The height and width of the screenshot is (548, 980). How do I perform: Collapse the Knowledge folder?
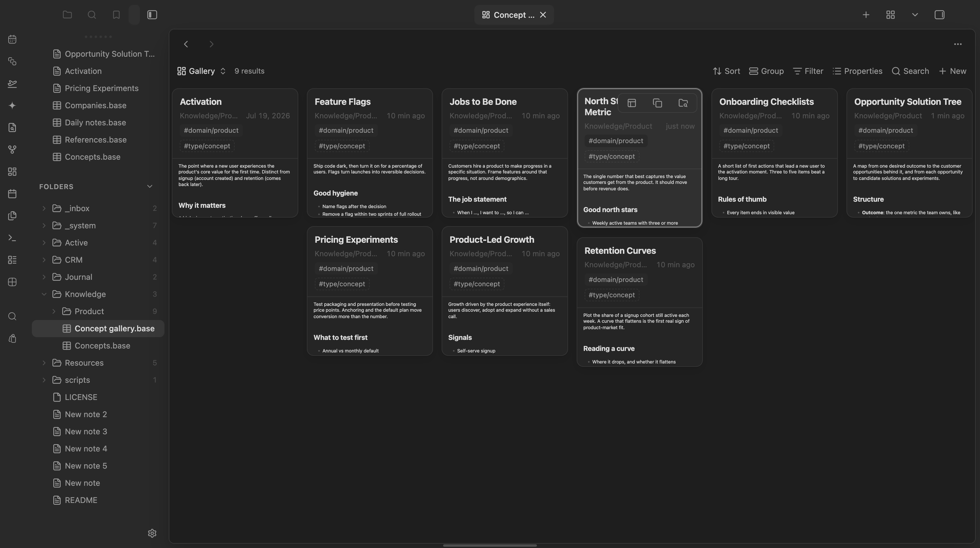[x=44, y=294]
